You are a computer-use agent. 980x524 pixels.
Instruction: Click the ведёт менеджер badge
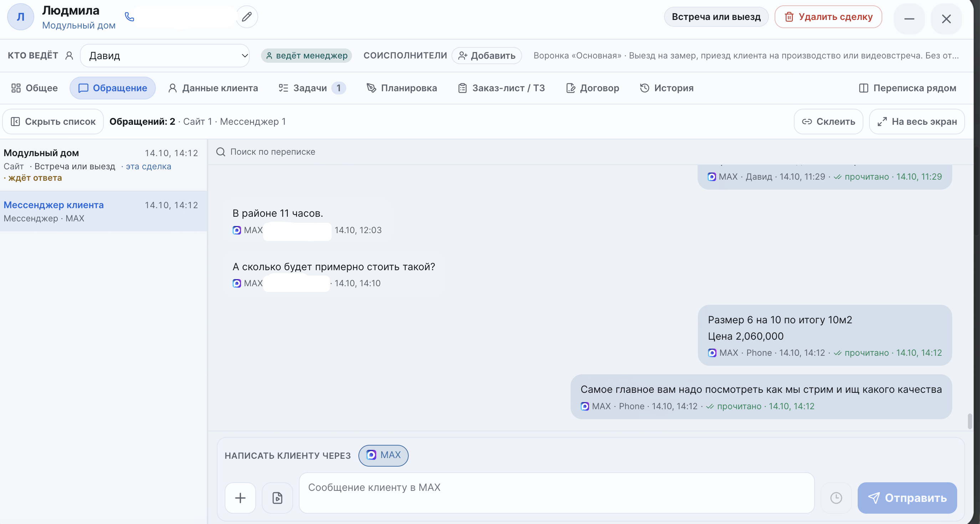point(306,56)
